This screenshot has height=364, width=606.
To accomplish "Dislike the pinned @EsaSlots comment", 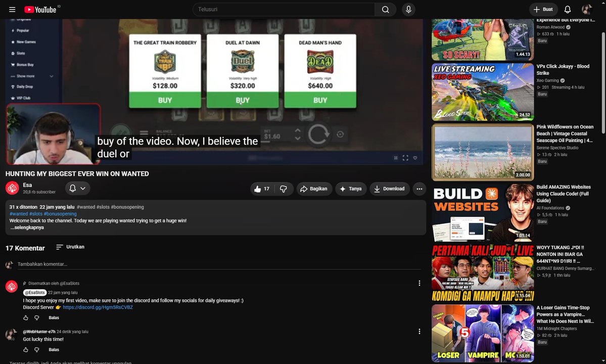I will [37, 317].
